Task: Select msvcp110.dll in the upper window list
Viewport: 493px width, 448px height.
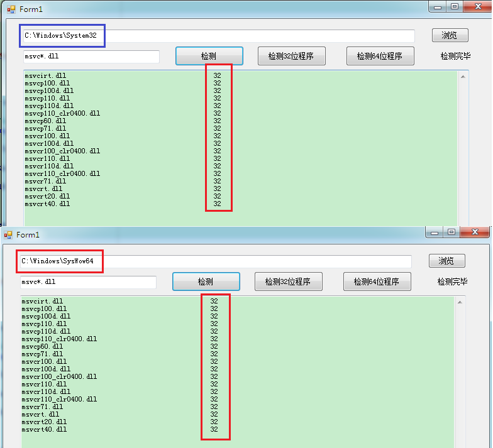Action: (48, 98)
